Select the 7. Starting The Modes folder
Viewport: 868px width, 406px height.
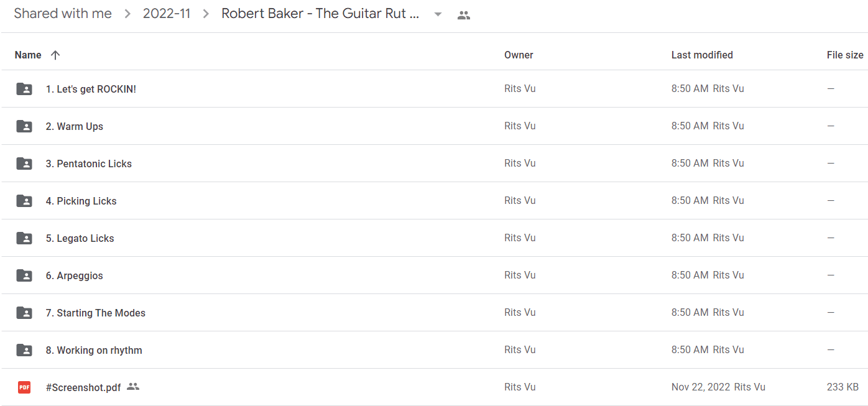tap(434, 313)
